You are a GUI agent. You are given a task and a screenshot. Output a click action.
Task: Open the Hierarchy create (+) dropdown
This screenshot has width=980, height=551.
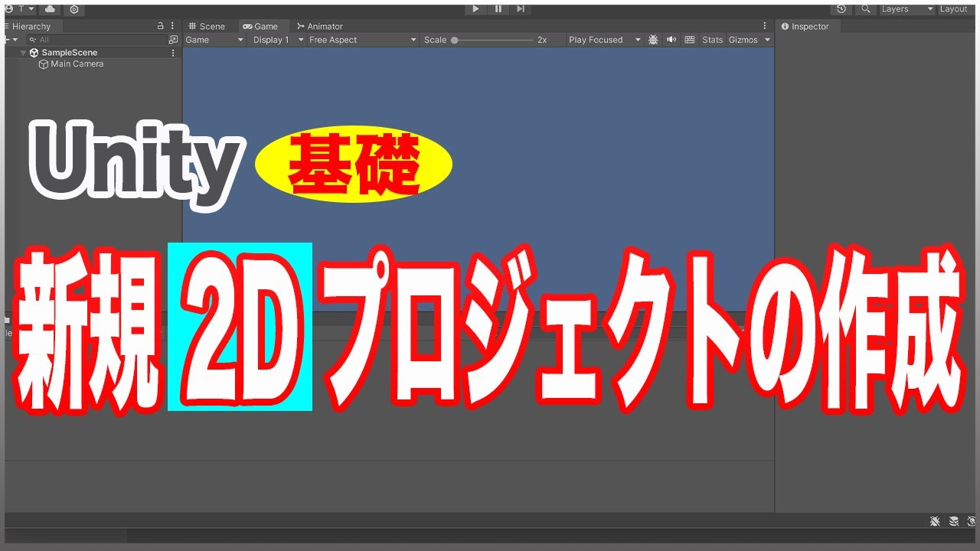[10, 40]
